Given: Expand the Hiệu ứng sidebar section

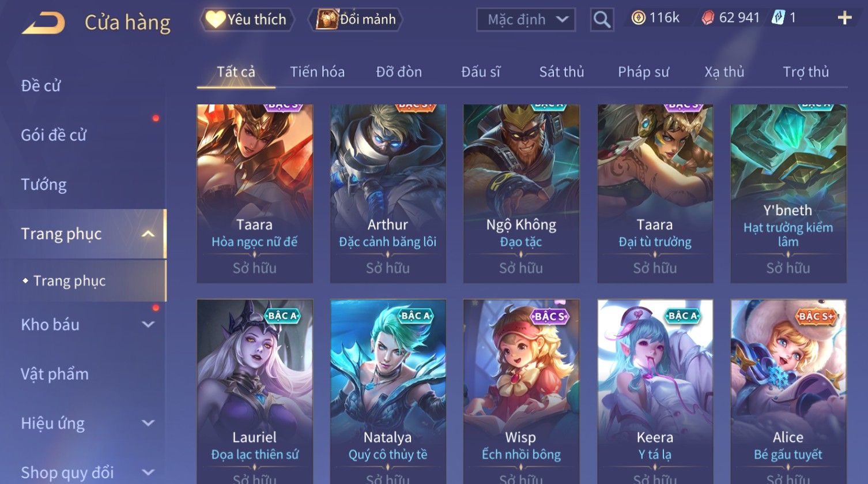Looking at the screenshot, I should pos(148,423).
